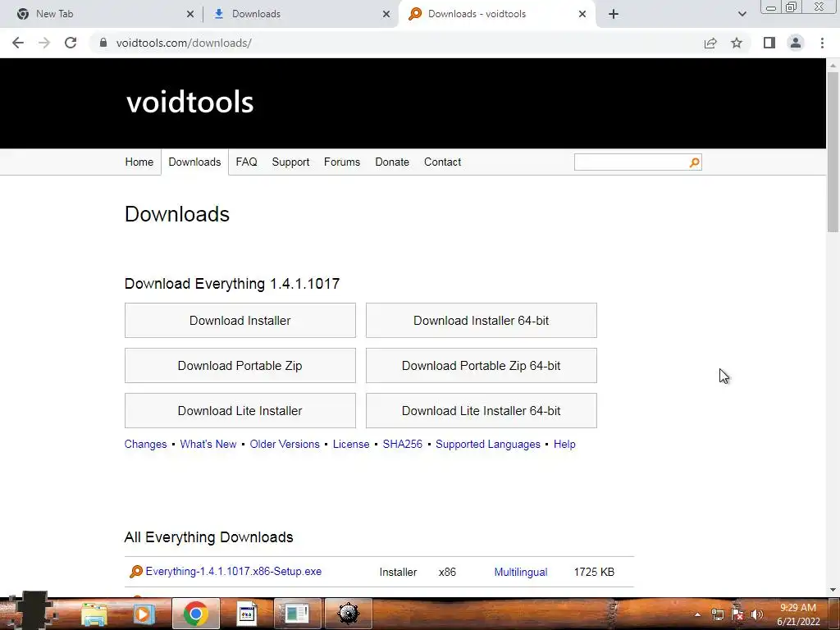Click the browser forward arrow

click(44, 43)
